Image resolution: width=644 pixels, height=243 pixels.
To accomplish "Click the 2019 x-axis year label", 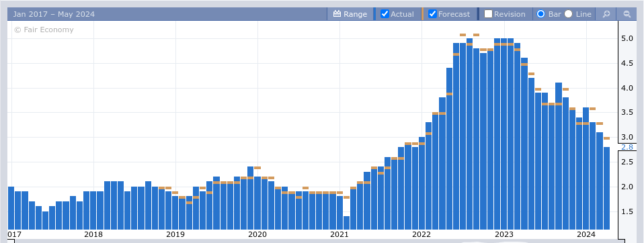I will [x=175, y=234].
